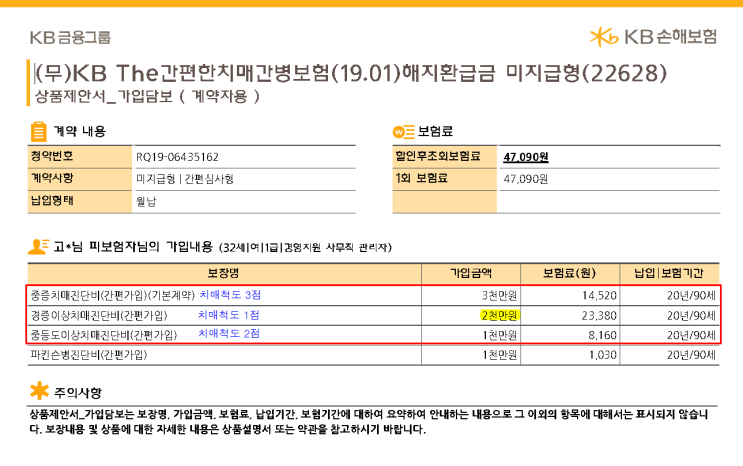Click the 1회 보험료 value 47,090원
The height and width of the screenshot is (466, 743).
pyautogui.click(x=526, y=179)
